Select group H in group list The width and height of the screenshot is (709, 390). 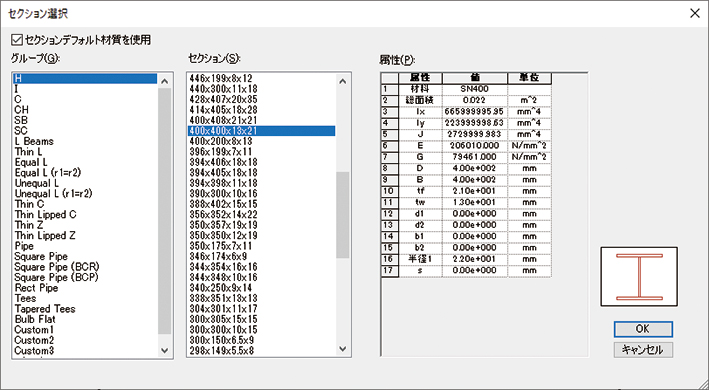pos(85,79)
